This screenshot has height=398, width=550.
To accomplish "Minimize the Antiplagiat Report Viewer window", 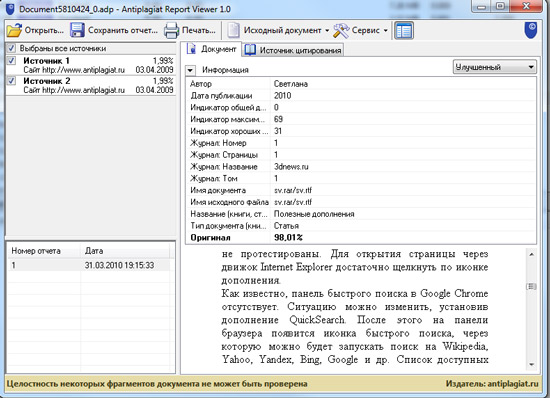I will click(481, 7).
